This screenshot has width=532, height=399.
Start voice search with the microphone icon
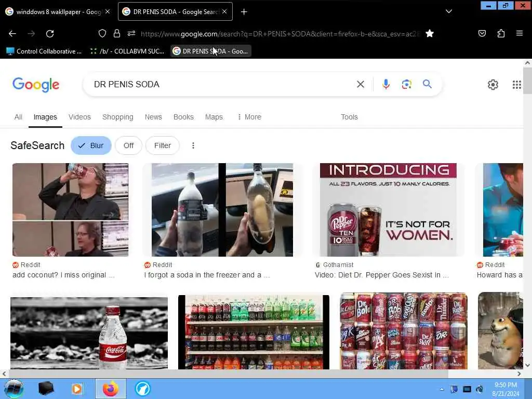tap(386, 84)
